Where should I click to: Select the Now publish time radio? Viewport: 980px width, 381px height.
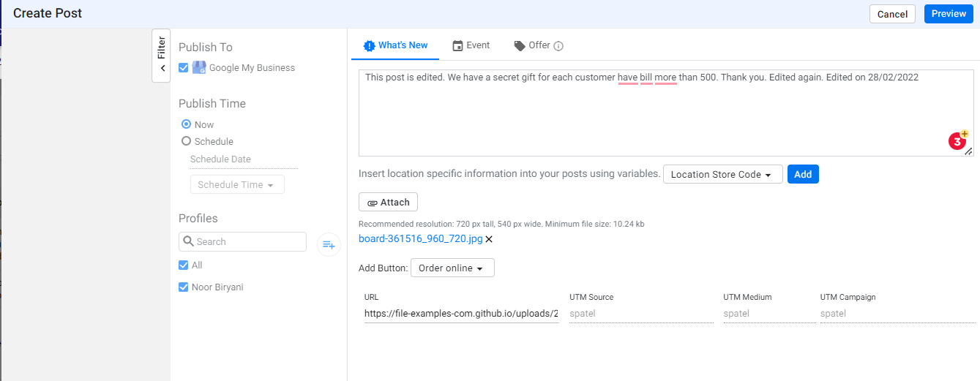(186, 124)
